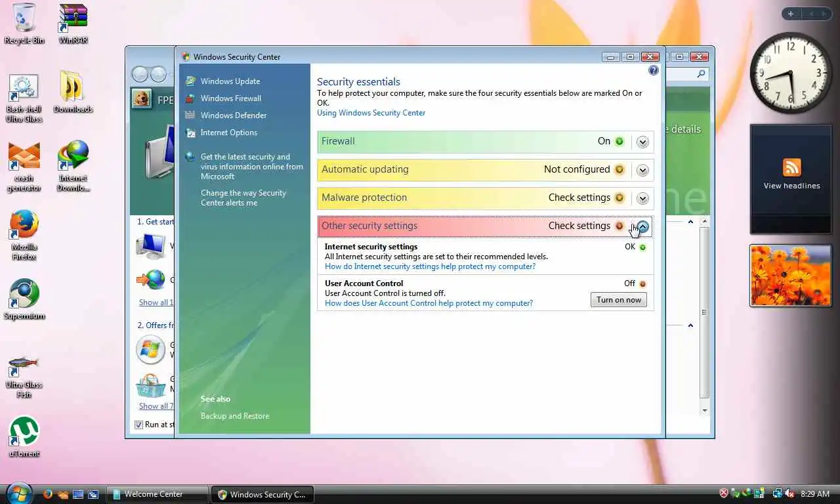Click Switch between windows quick launch icon
Screen dimensions: 840x504
coord(93,494)
